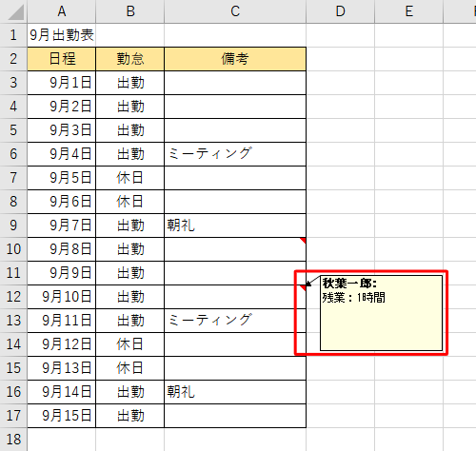Click the red comment indicator in row 10

(x=304, y=240)
